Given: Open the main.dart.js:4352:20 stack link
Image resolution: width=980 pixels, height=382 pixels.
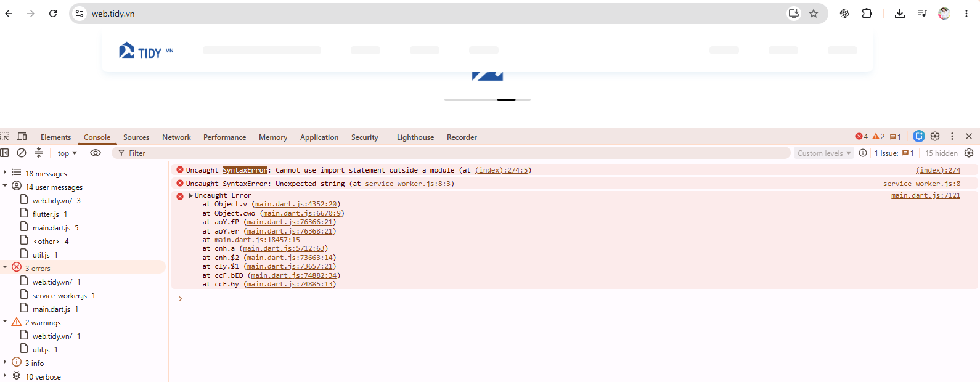Looking at the screenshot, I should (296, 205).
